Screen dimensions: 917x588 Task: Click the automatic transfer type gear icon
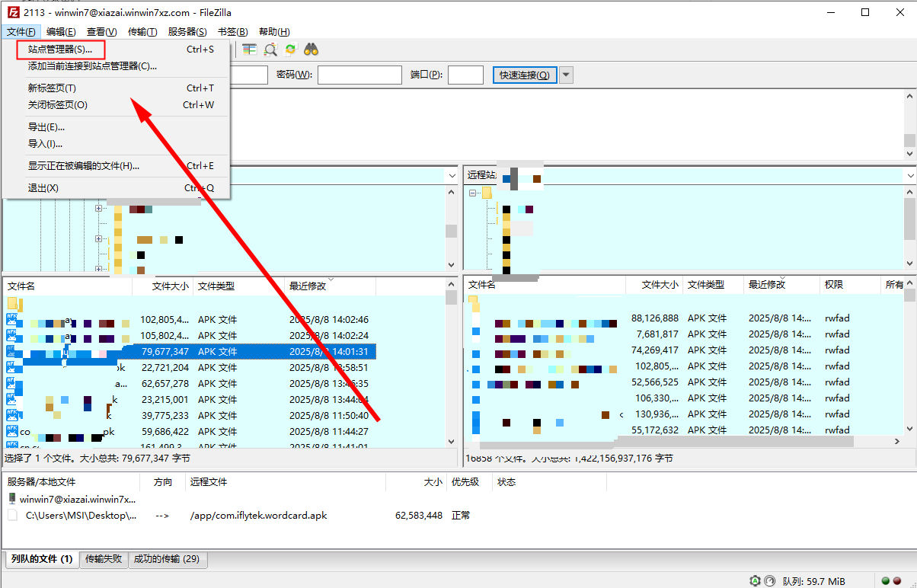click(x=755, y=581)
